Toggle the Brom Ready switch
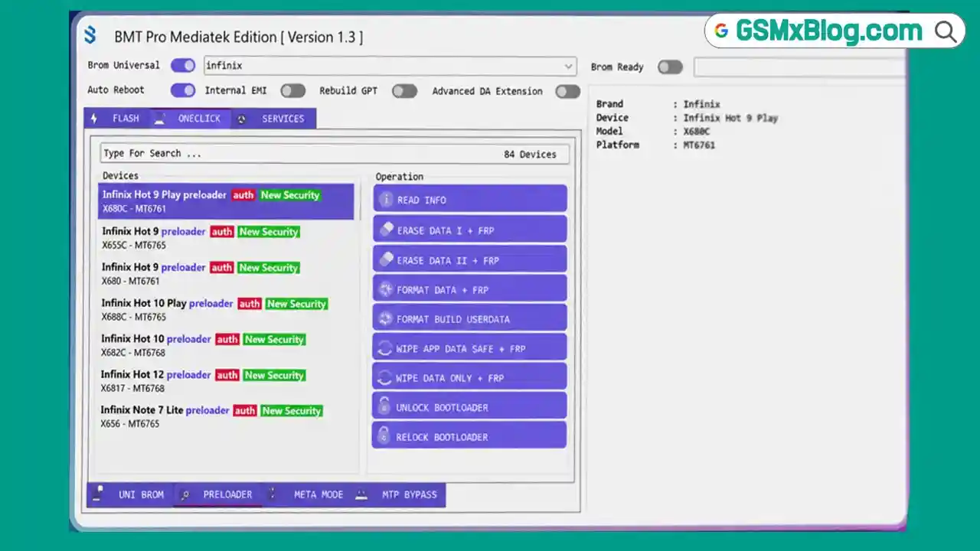This screenshot has height=551, width=980. click(670, 67)
